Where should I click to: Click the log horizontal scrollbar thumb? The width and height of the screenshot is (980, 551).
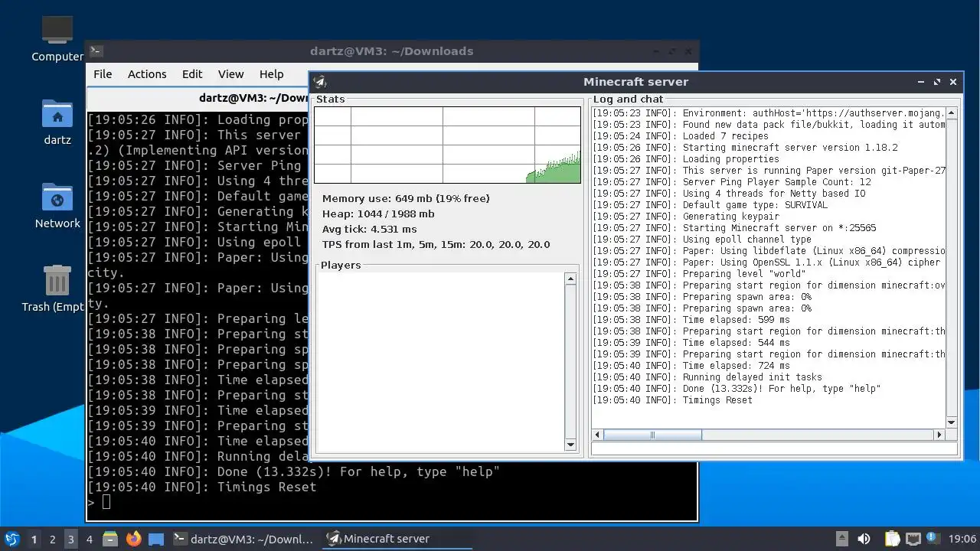coord(652,435)
